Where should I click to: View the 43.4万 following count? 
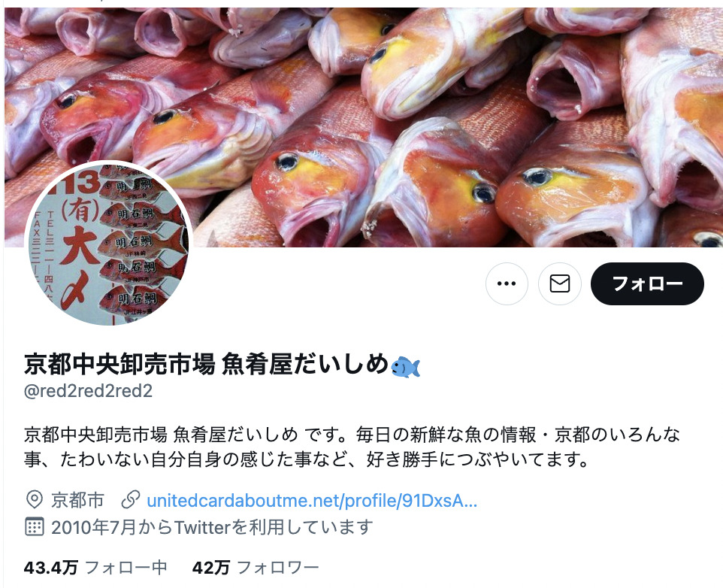[50, 567]
